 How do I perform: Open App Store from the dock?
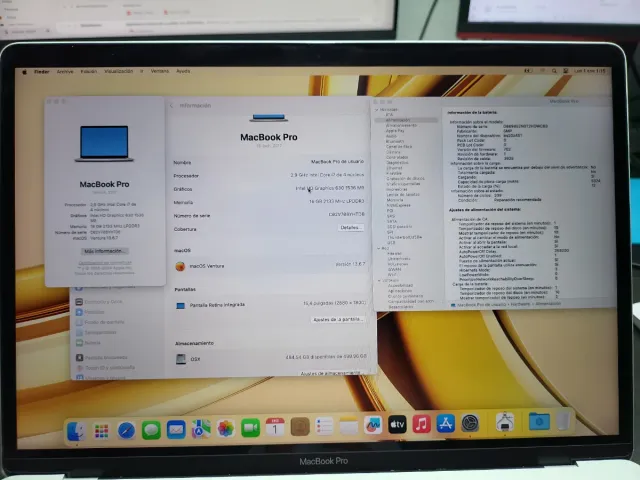coord(446,427)
